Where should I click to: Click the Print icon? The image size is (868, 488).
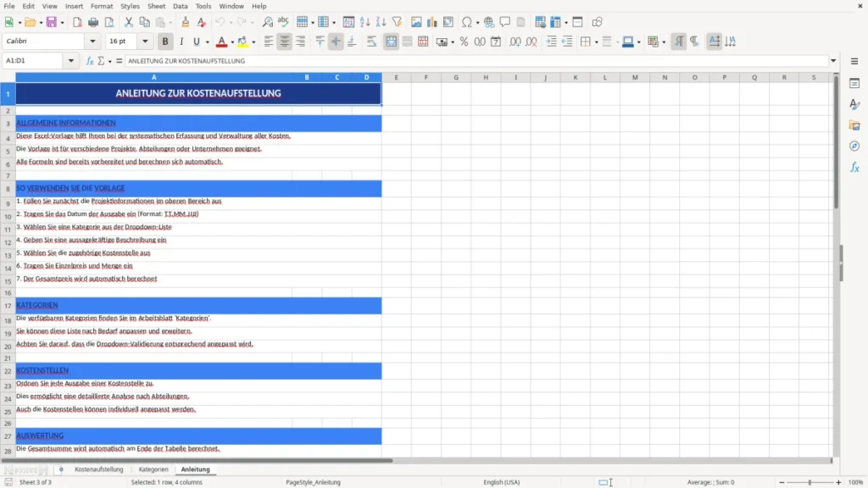coord(93,22)
